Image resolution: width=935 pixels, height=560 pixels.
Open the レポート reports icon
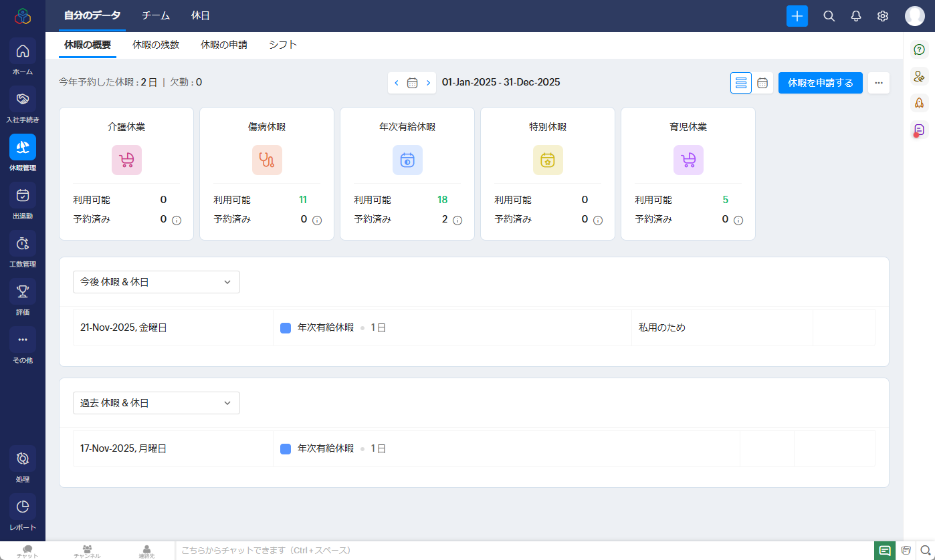(23, 507)
